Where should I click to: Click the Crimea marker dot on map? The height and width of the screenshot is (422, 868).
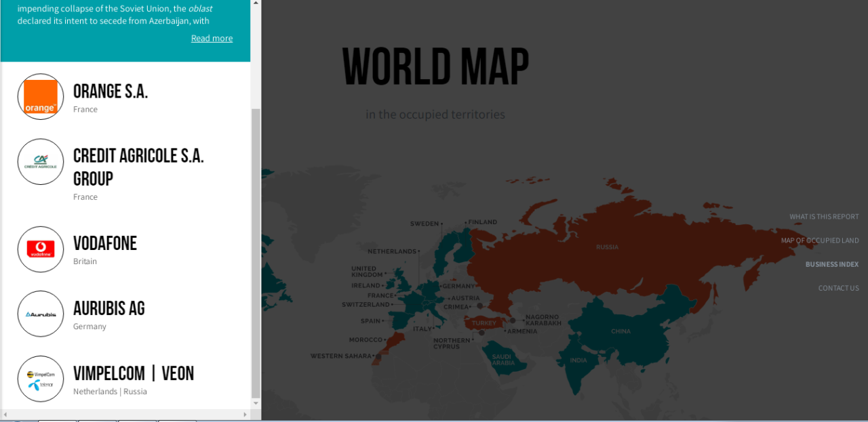pyautogui.click(x=479, y=306)
